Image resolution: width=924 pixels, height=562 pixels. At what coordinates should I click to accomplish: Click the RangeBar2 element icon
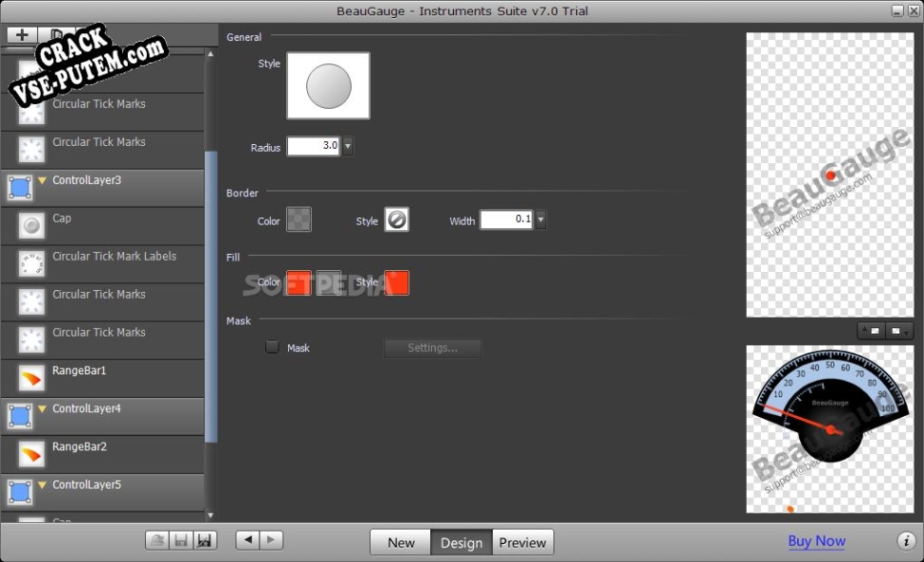(31, 454)
